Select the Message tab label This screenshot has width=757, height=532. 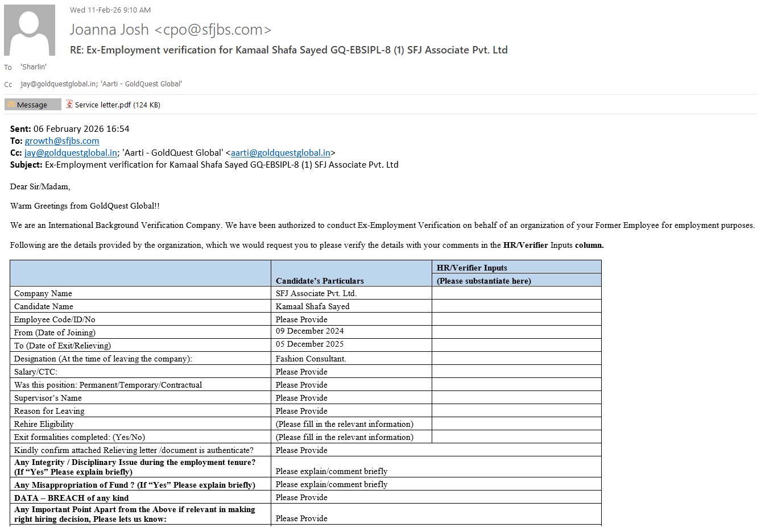(x=32, y=105)
